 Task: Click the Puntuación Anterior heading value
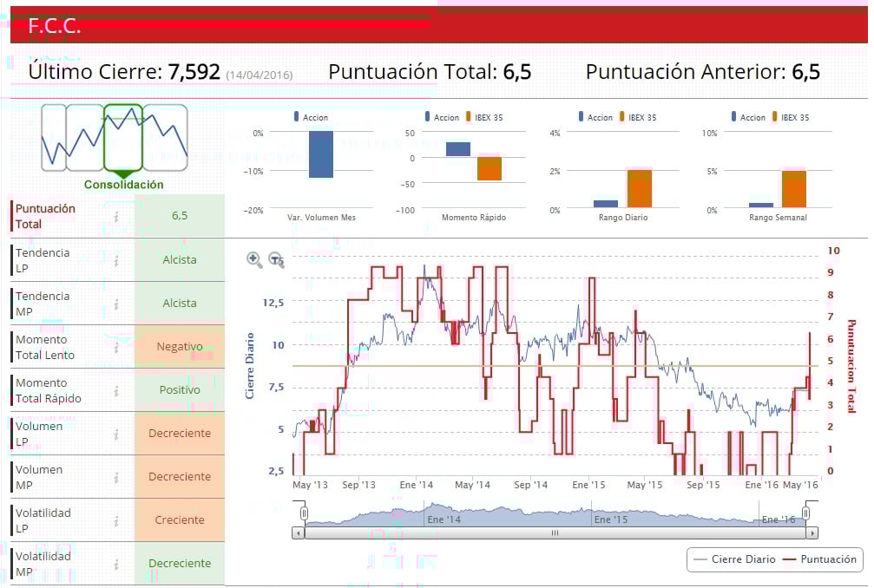(x=805, y=72)
